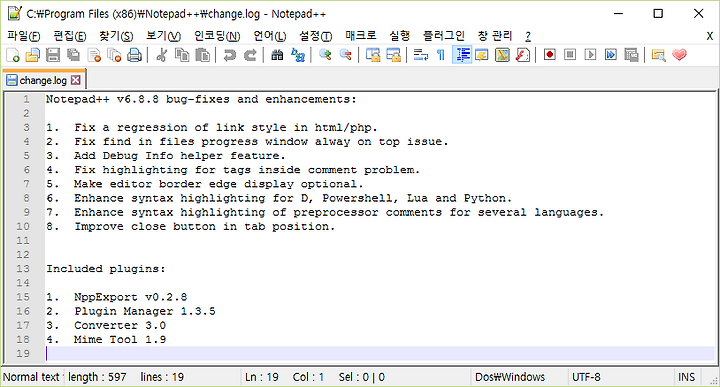Screen dimensions: 720x387
Task: Toggle word wrap in the toolbar
Action: (421, 55)
